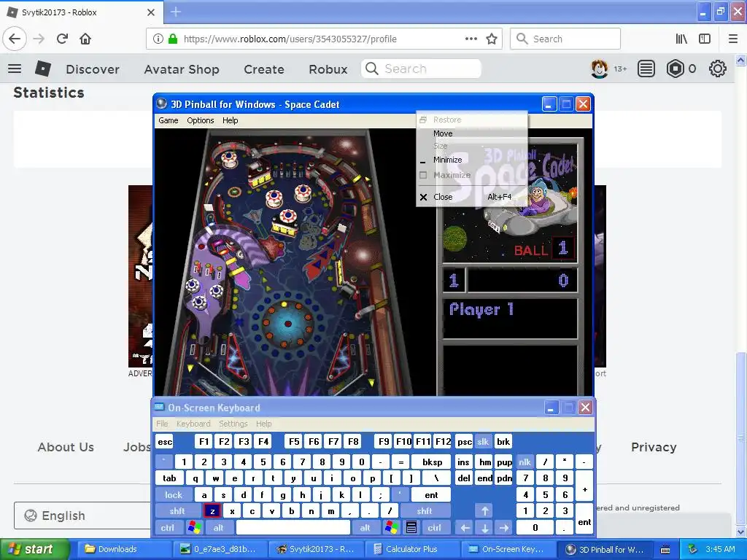The width and height of the screenshot is (747, 560).
Task: Open the Avatar Shop link
Action: [x=182, y=69]
